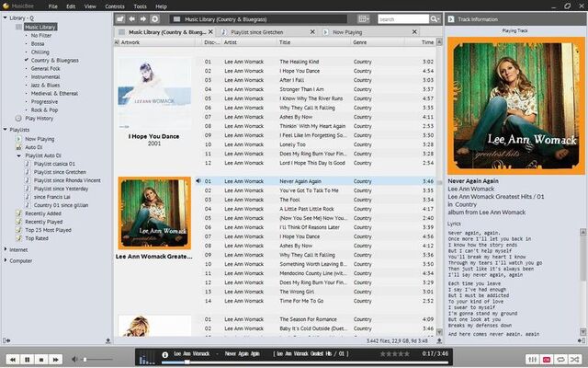
Task: Select the Bossa library filter
Action: coord(38,43)
